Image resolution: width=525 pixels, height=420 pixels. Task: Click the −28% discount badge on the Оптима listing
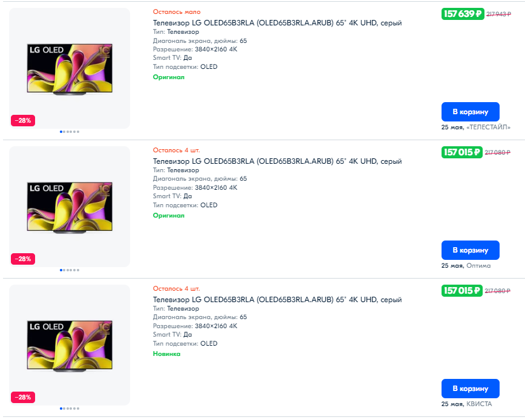point(23,259)
